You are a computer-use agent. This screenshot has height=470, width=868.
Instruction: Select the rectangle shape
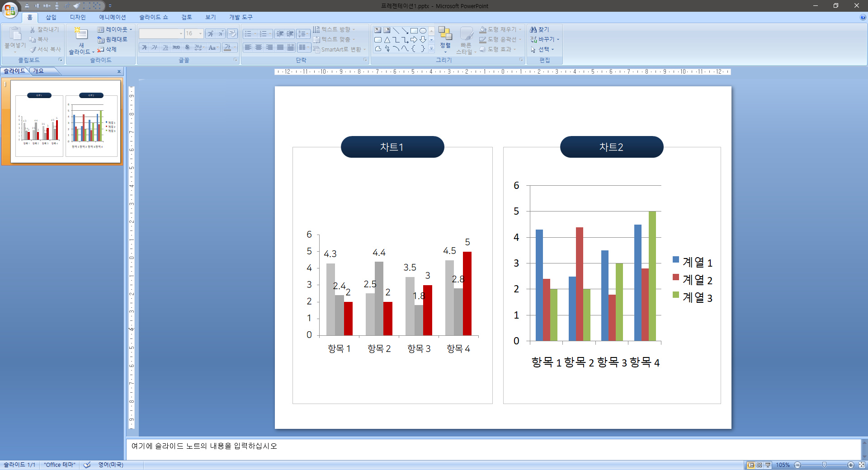click(414, 31)
